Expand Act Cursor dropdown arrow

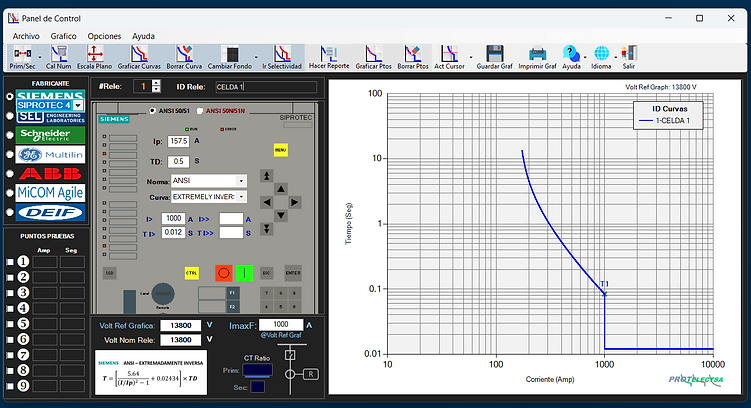pyautogui.click(x=470, y=57)
